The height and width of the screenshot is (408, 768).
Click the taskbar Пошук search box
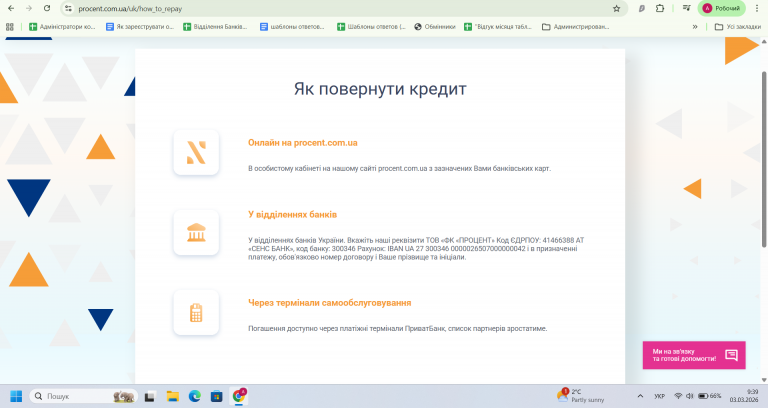83,396
